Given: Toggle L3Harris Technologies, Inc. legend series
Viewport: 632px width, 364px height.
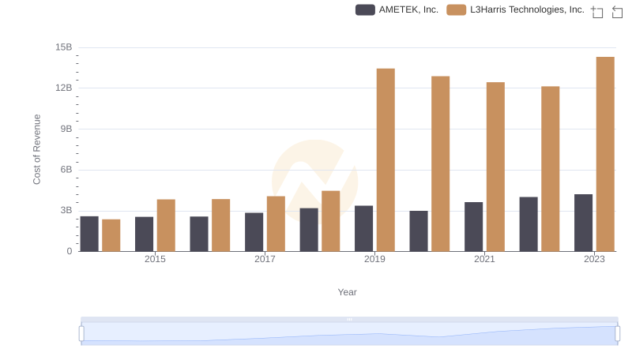Looking at the screenshot, I should pyautogui.click(x=516, y=9).
